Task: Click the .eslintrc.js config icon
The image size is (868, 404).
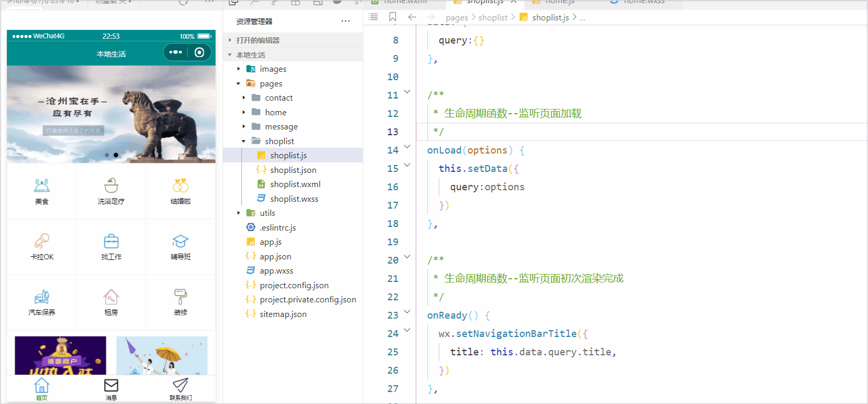Action: (x=251, y=227)
